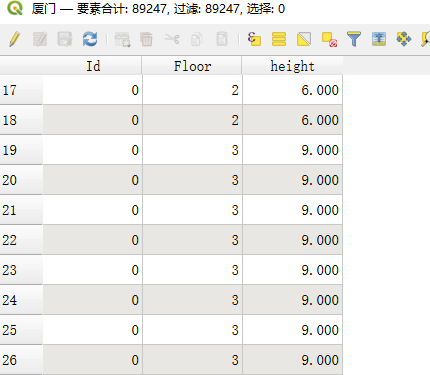The width and height of the screenshot is (430, 375).
Task: Select row 23 via its row header
Action: [x=21, y=270]
